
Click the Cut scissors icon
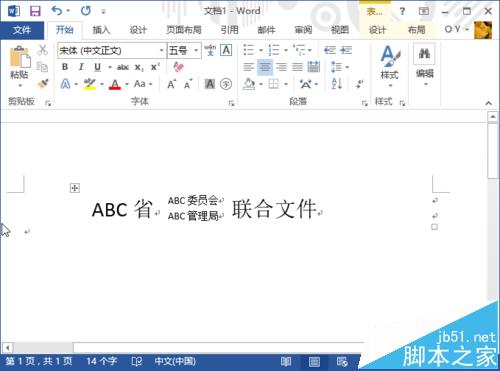click(42, 50)
